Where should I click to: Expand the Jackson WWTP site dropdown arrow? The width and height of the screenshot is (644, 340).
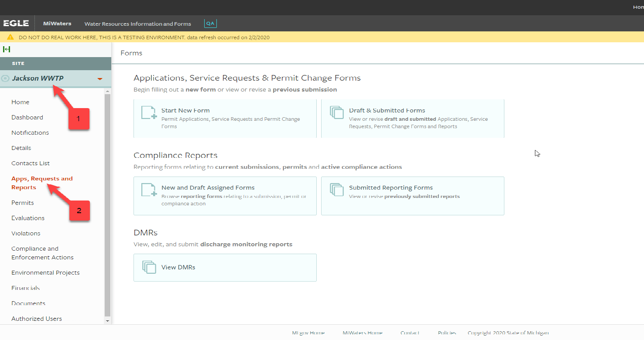pyautogui.click(x=100, y=79)
